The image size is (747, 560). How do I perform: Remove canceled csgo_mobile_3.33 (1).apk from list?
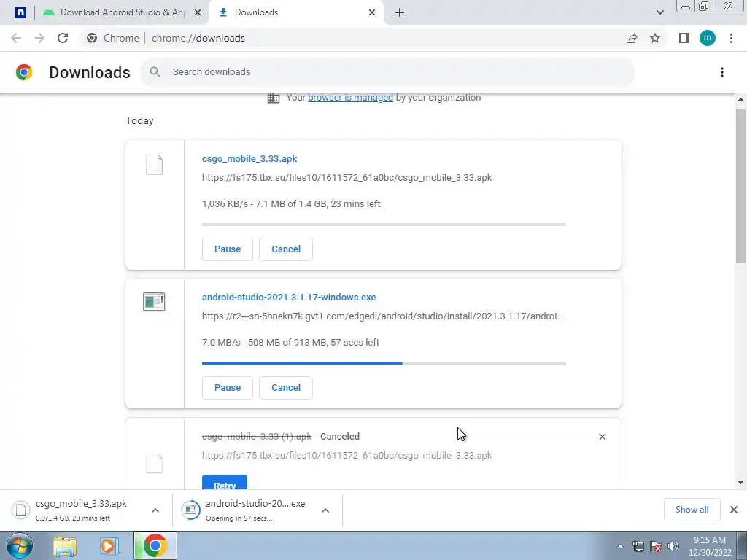(x=602, y=437)
